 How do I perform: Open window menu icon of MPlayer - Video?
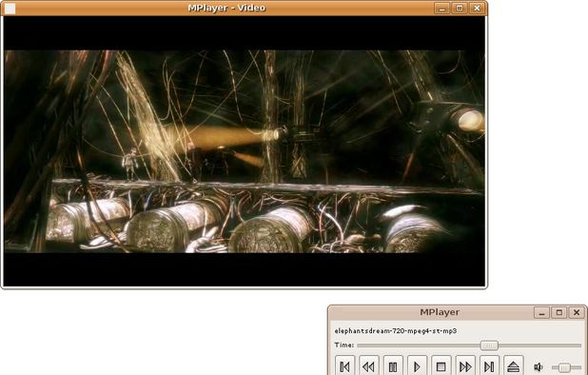[x=10, y=9]
